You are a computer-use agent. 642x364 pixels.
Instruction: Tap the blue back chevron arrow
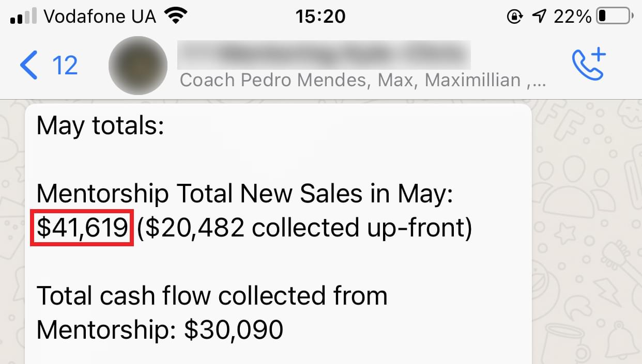point(28,66)
